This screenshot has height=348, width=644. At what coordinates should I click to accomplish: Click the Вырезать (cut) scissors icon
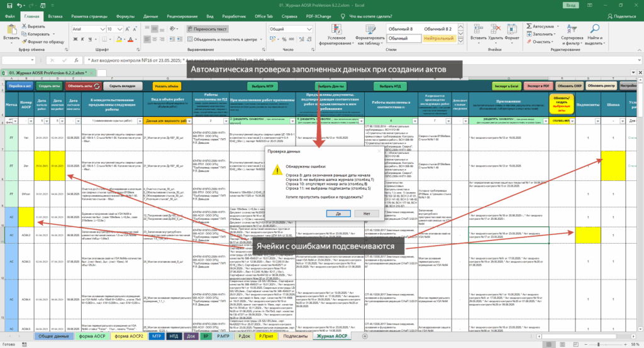[x=25, y=26]
